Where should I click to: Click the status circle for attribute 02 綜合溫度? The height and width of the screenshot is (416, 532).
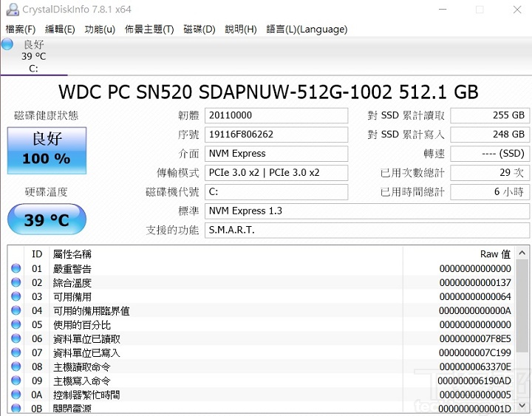pos(16,282)
